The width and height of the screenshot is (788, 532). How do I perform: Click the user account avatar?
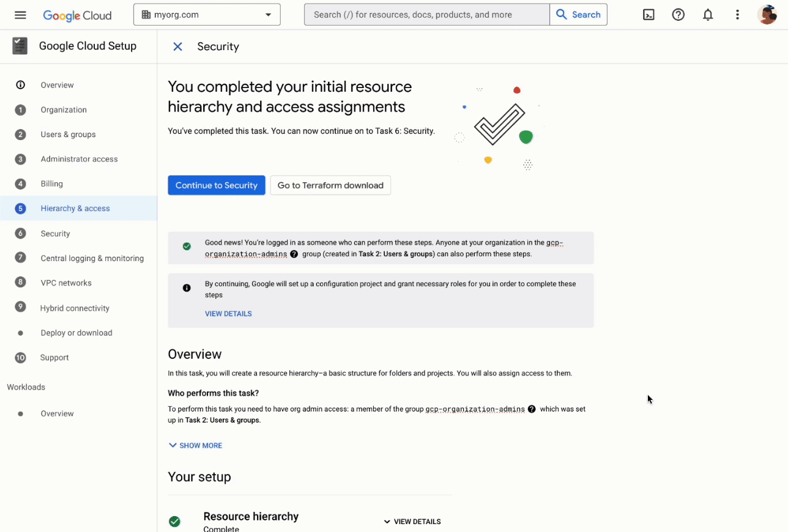(x=767, y=15)
